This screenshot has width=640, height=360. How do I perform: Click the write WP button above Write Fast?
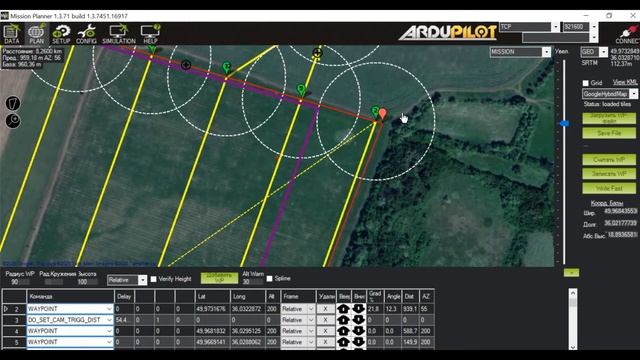(609, 174)
